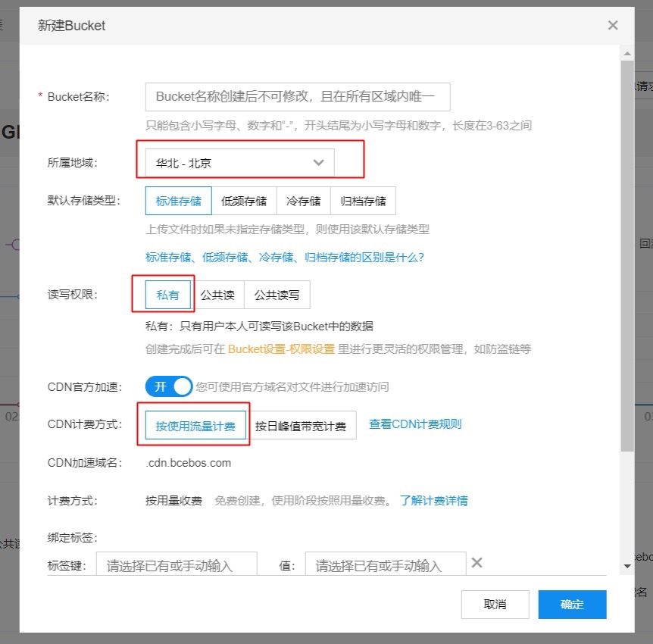Open the tag 值 value dropdown
This screenshot has height=644, width=653.
coord(385,564)
